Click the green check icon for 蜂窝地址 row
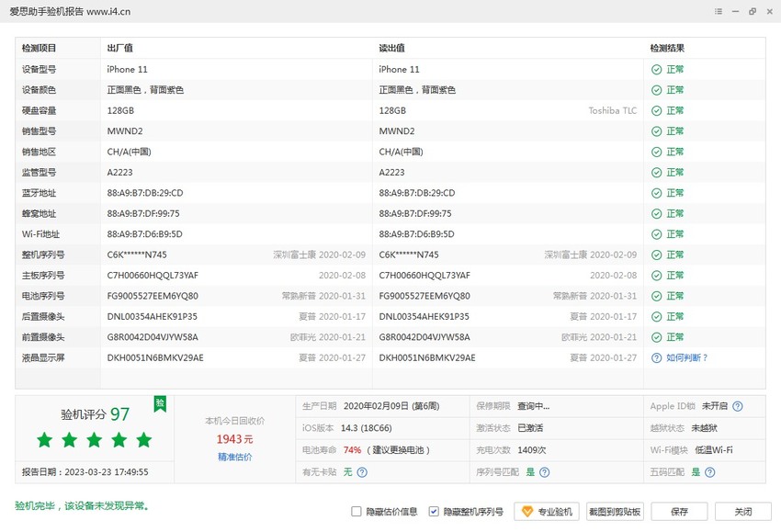 click(x=656, y=214)
